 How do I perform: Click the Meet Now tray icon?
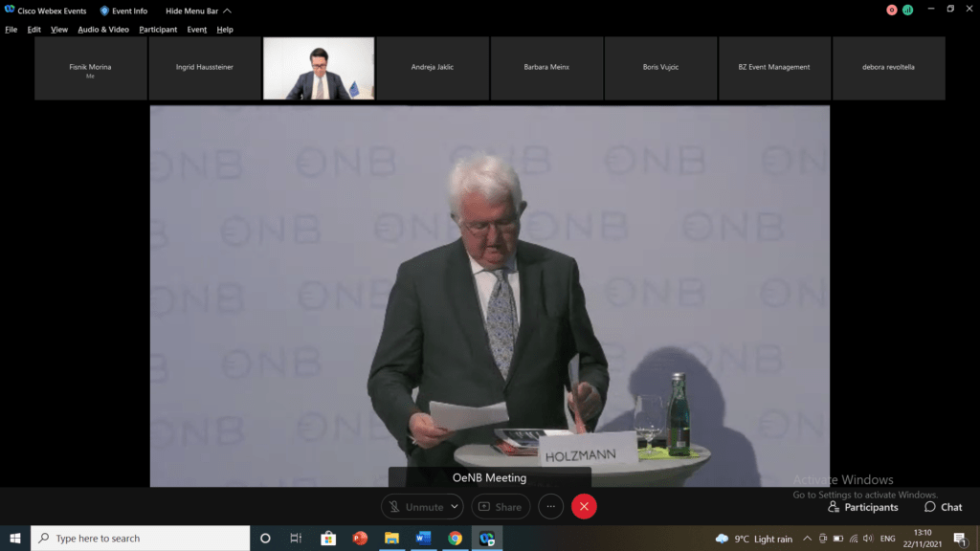pos(822,539)
